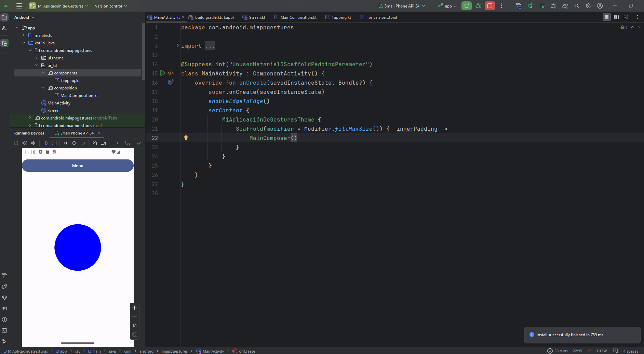Image resolution: width=644 pixels, height=354 pixels.
Task: Expand the collapsed import block in the editor
Action: (x=177, y=46)
